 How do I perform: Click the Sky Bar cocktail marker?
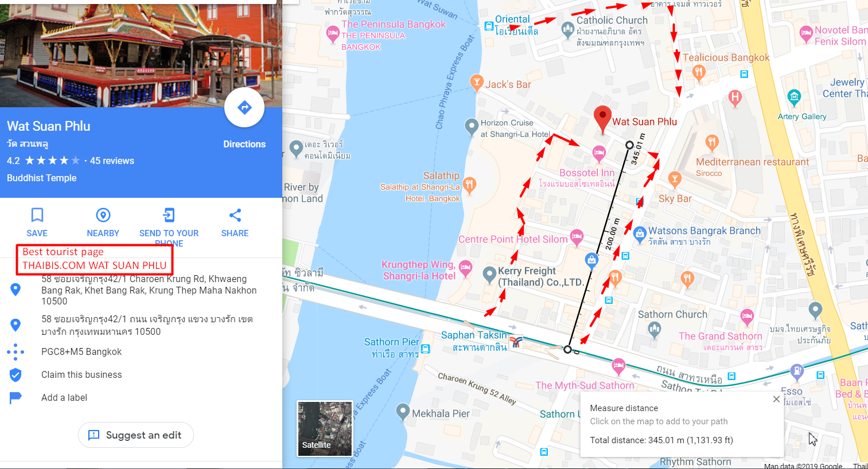tap(675, 180)
